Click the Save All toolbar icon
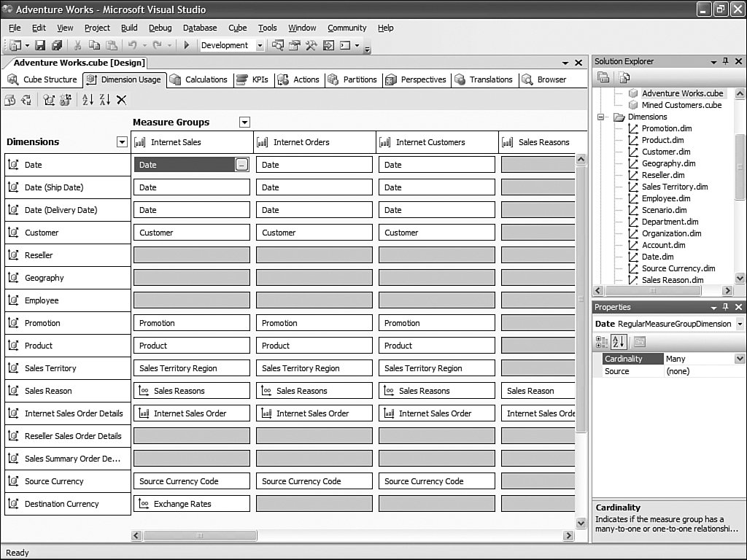This screenshot has height=560, width=747. click(57, 45)
